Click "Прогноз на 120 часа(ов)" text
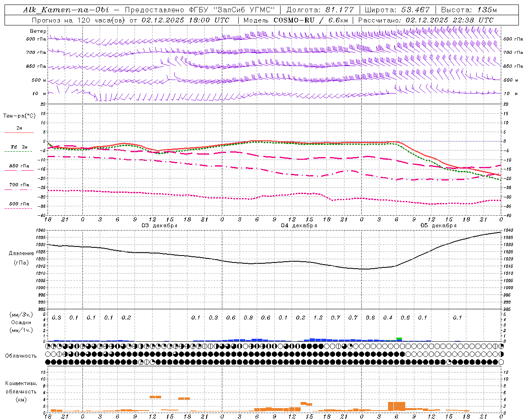Image resolution: width=525 pixels, height=420 pixels. (79, 20)
